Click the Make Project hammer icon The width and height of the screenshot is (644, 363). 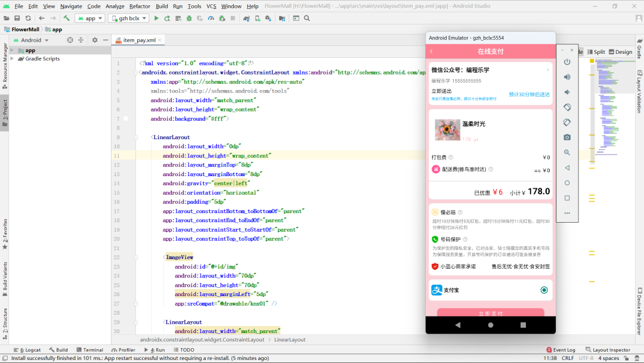click(67, 18)
